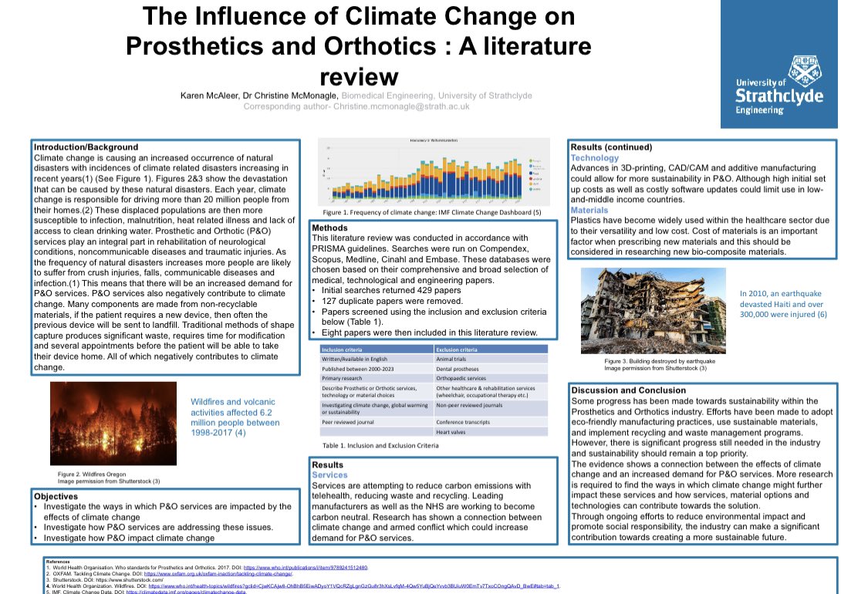Click the bar chart colour legend
Image resolution: width=868 pixels, height=594 pixels.
click(537, 174)
